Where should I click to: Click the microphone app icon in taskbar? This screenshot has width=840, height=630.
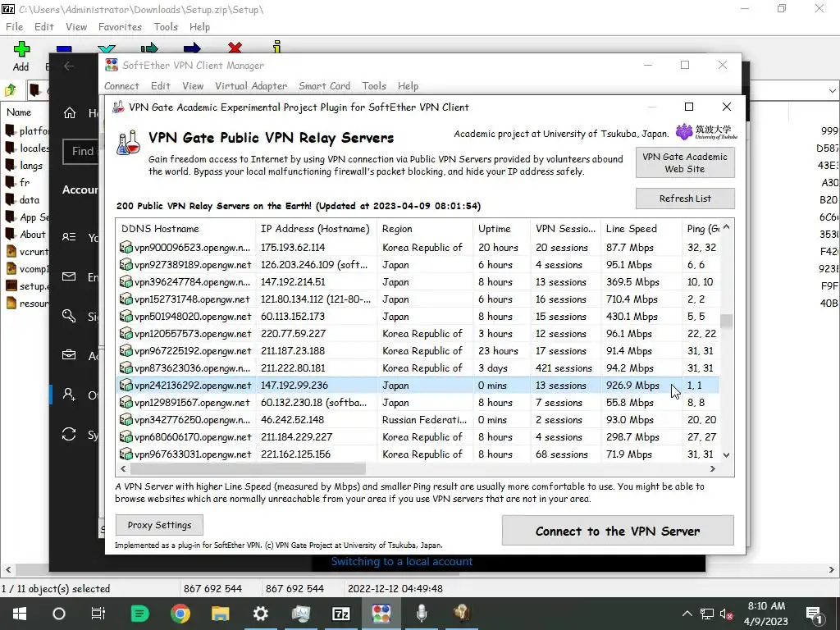[x=422, y=614]
